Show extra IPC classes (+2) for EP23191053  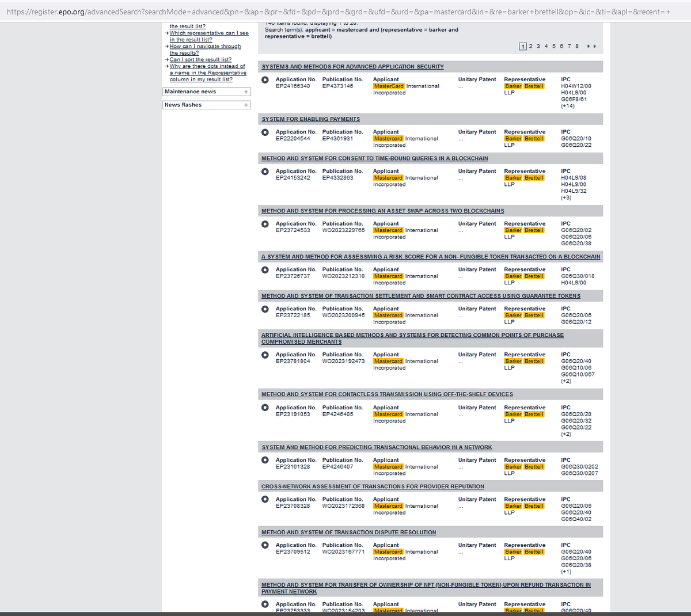[x=566, y=434]
